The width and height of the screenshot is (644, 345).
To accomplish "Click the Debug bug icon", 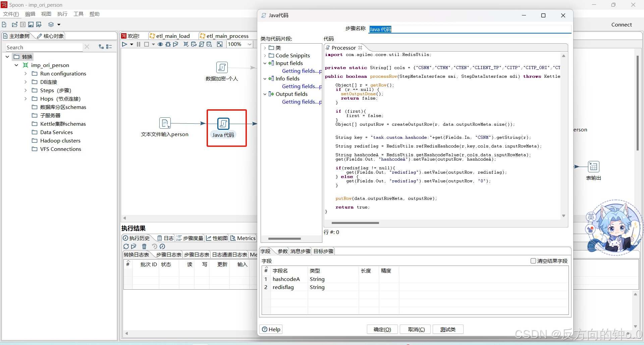I will coord(168,44).
